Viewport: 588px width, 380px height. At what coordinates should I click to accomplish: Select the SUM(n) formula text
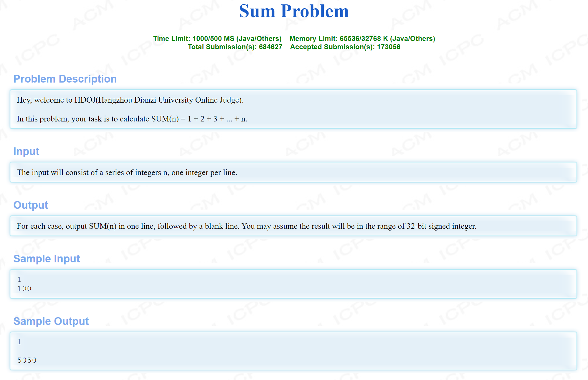132,119
